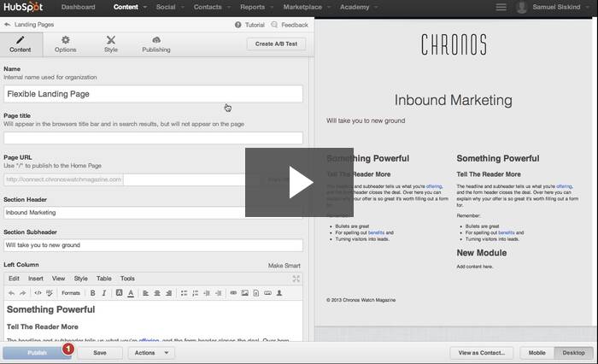This screenshot has height=364, width=598.
Task: Switch preview to Mobile
Action: 536,353
